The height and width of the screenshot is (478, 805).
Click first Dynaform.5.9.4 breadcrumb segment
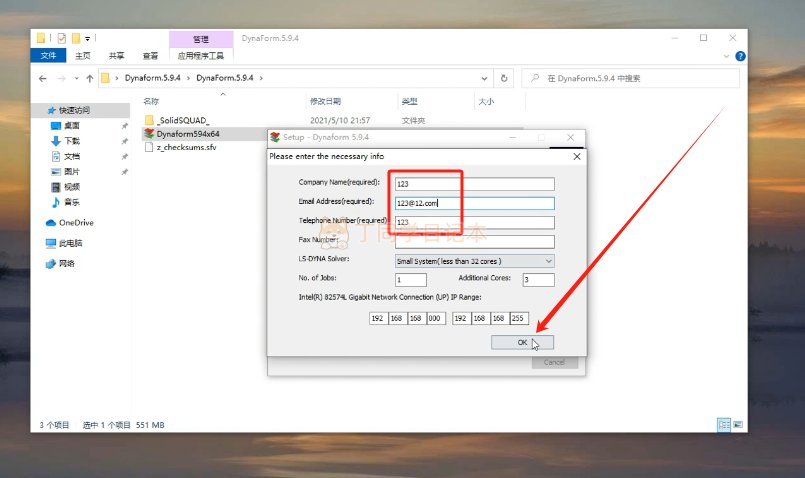point(152,78)
